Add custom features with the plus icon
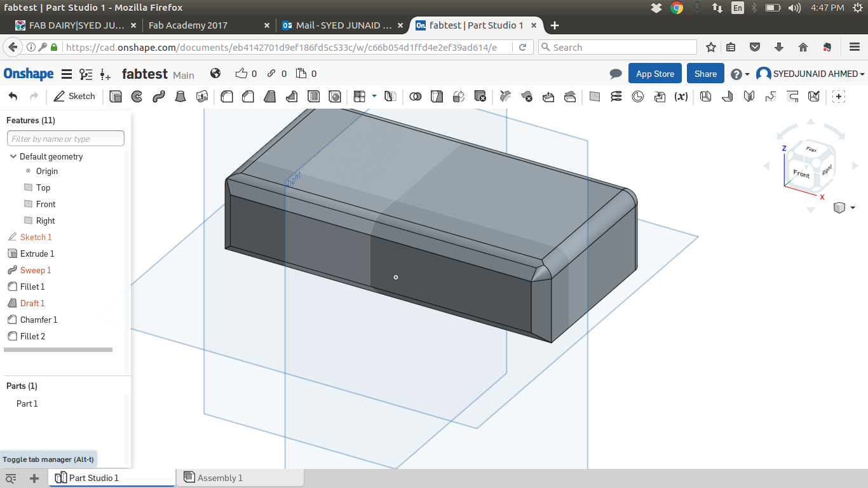868x488 pixels. coord(839,97)
